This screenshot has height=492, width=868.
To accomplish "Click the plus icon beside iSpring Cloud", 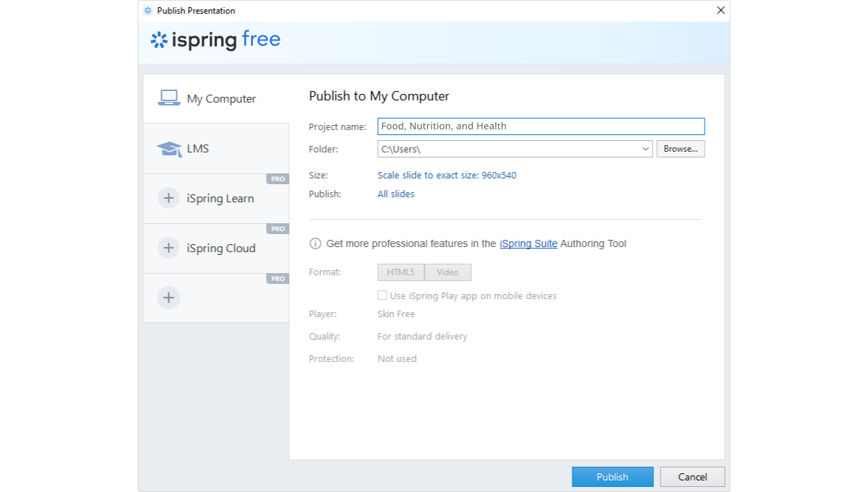I will pos(168,248).
